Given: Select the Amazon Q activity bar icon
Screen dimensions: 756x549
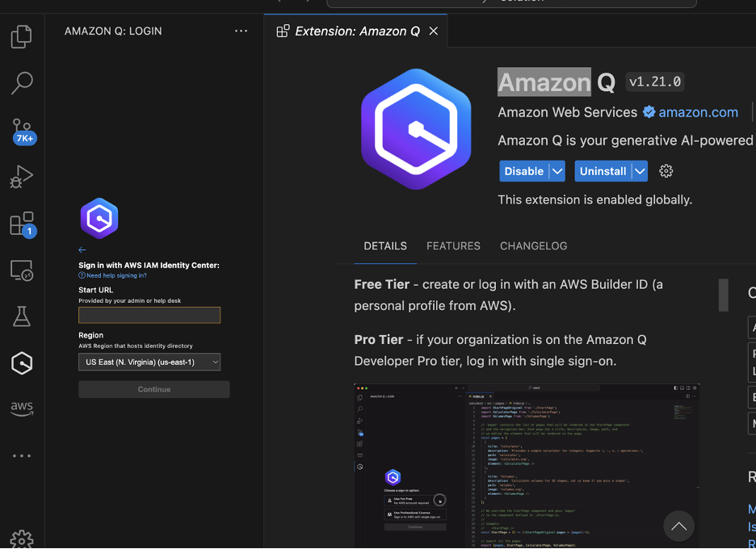Looking at the screenshot, I should click(x=22, y=363).
